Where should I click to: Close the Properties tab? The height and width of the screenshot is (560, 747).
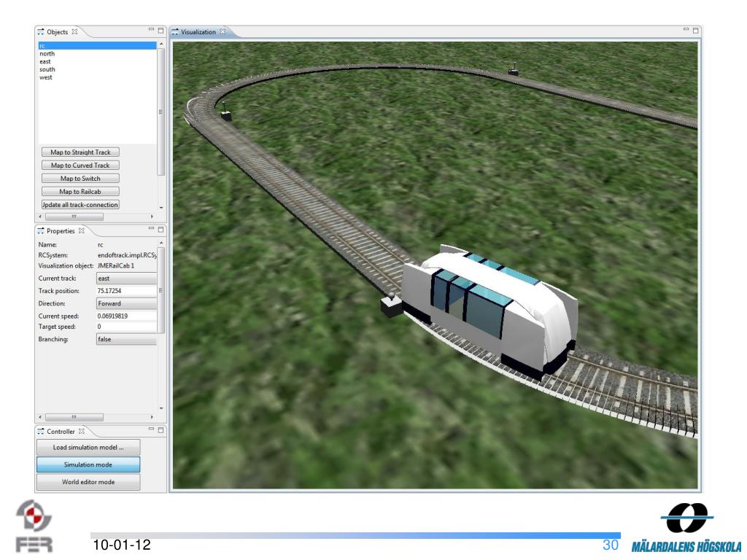[x=82, y=231]
